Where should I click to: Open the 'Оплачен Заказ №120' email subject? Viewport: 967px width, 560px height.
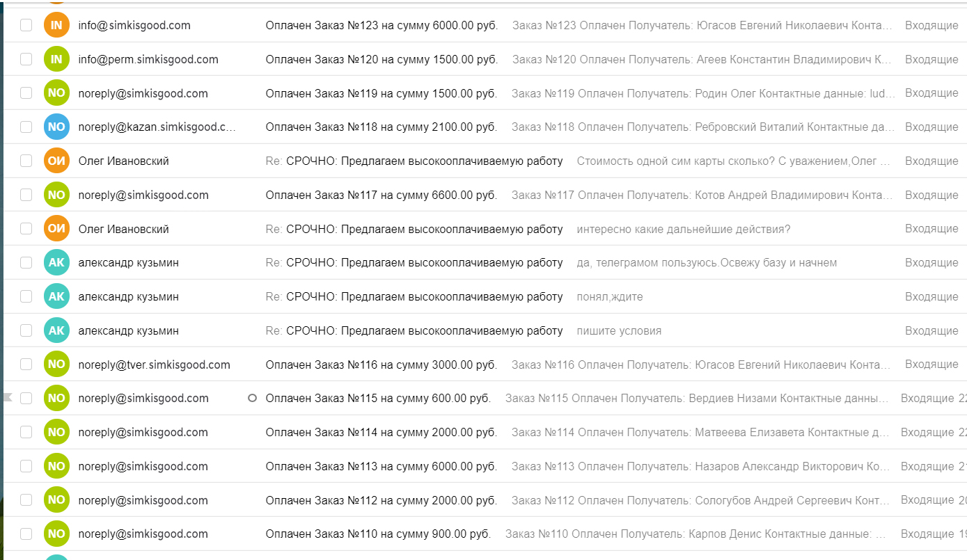[382, 60]
